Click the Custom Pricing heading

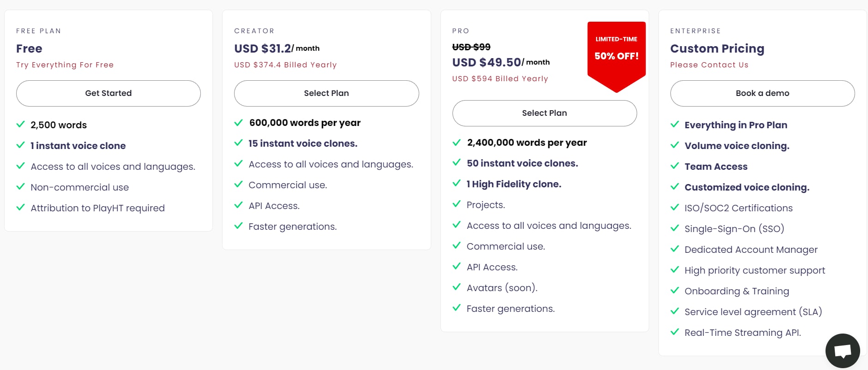[x=717, y=48]
